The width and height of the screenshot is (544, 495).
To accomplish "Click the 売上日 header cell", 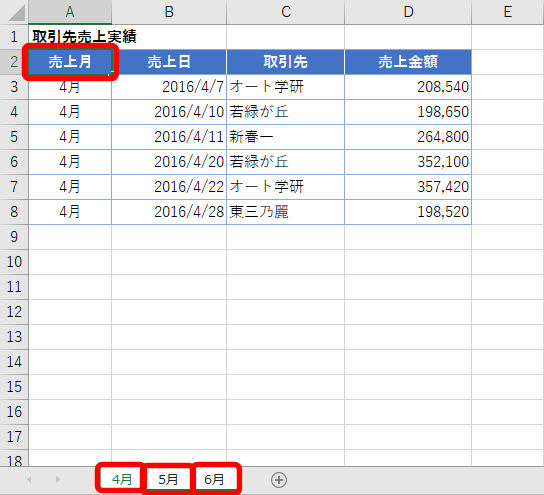I will click(x=169, y=62).
